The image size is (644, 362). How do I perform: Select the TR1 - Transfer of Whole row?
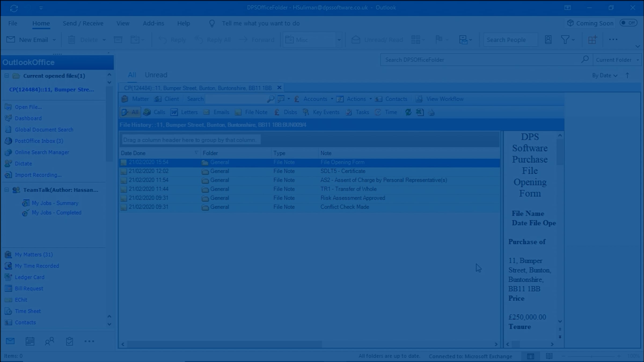pos(309,189)
